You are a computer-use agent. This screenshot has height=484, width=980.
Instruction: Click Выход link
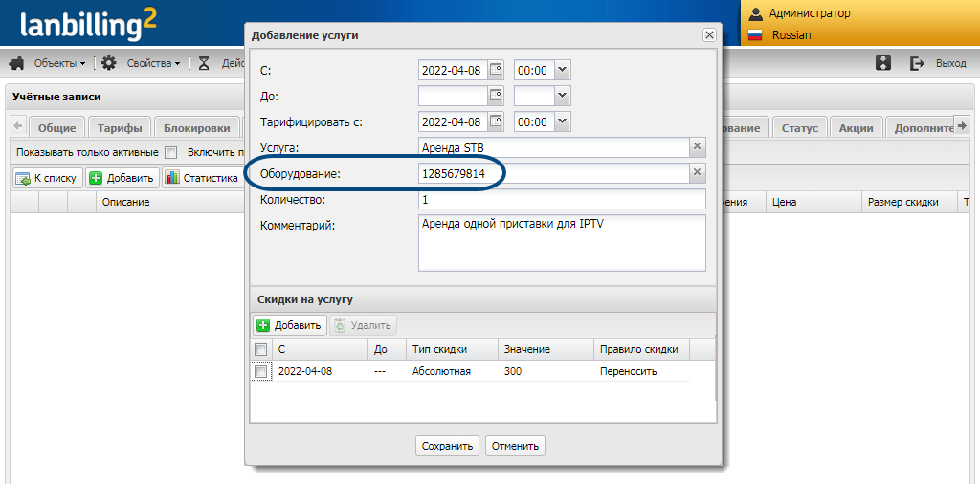point(950,63)
